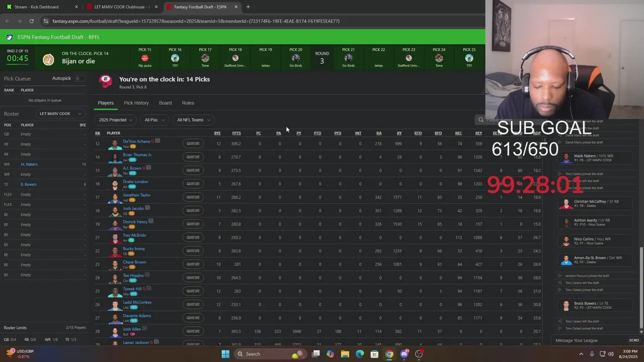Sort players by BYE column
Screen dimensions: 644x362
point(217,133)
